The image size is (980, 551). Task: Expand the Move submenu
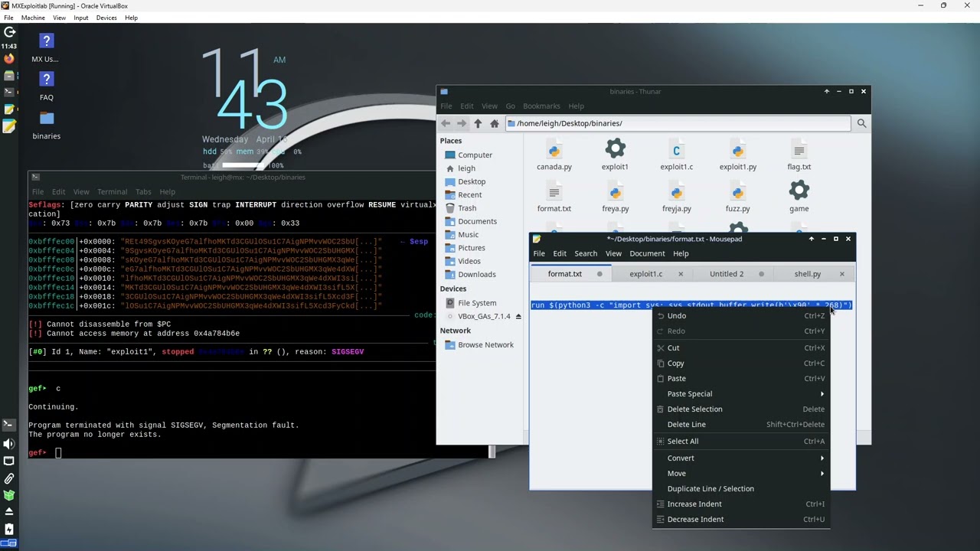coord(741,473)
